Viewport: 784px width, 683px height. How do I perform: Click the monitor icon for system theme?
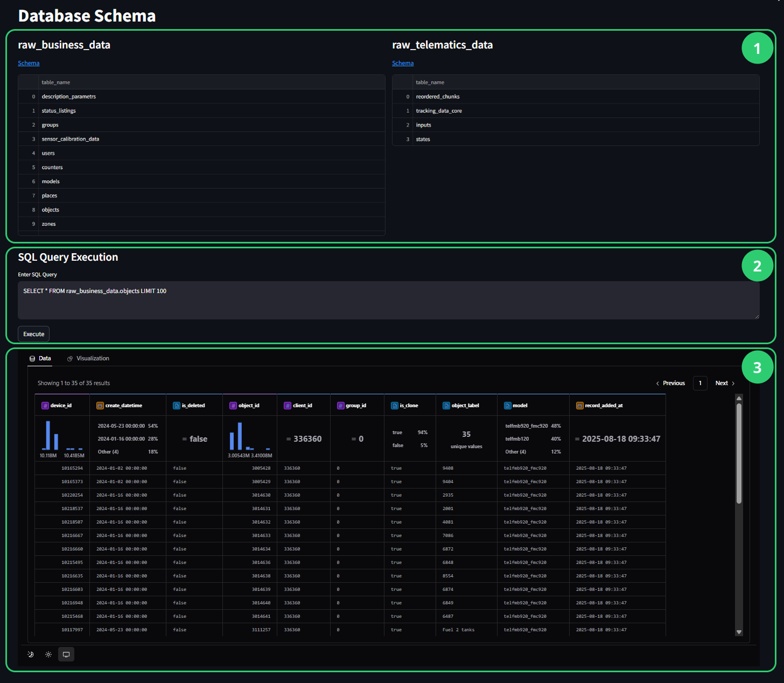(x=66, y=654)
